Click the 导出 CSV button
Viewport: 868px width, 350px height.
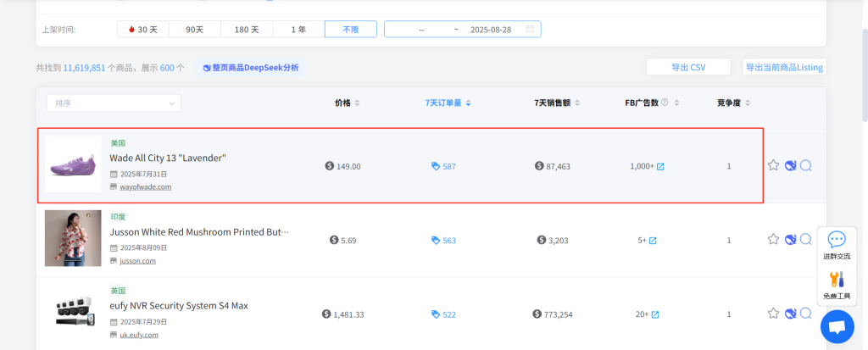pyautogui.click(x=687, y=68)
